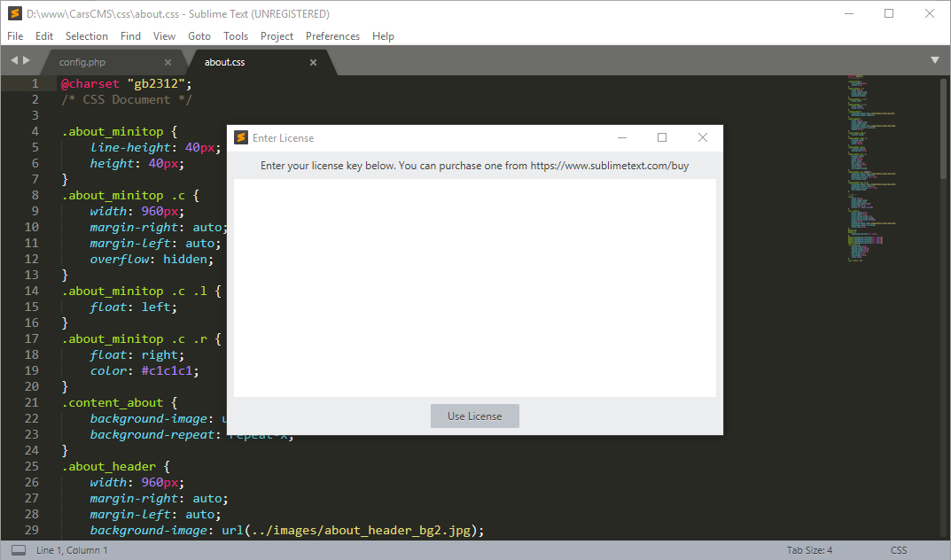Image resolution: width=951 pixels, height=560 pixels.
Task: Click line number 21 in the gutter
Action: pyautogui.click(x=32, y=402)
